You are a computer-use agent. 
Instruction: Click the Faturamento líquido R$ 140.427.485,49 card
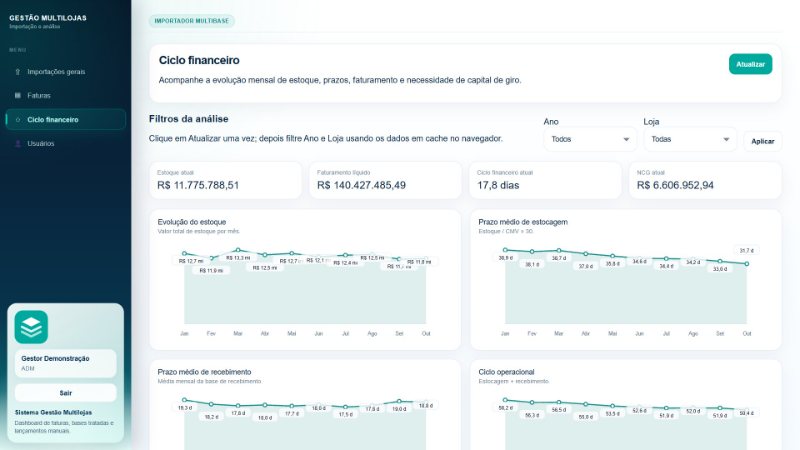tap(385, 180)
